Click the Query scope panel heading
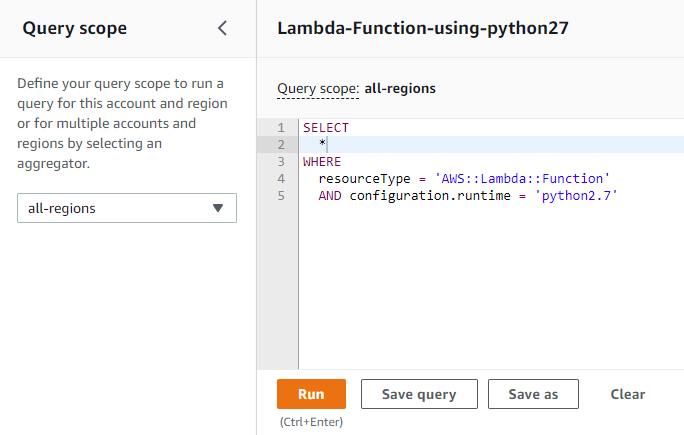Screen dimensions: 684x435 click(x=75, y=29)
